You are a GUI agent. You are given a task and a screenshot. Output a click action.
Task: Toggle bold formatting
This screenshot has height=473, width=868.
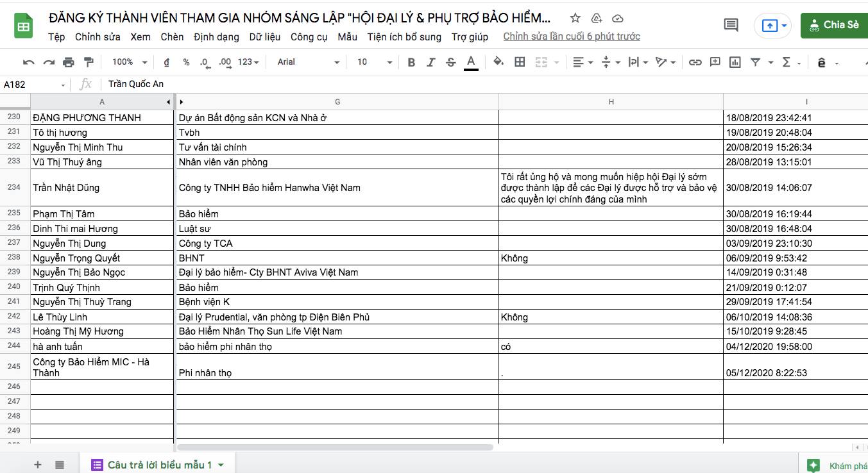coord(411,62)
